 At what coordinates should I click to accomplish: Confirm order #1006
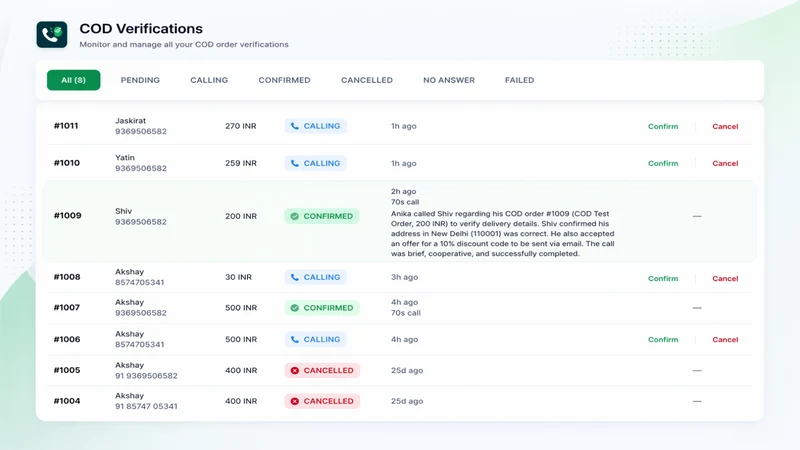click(x=663, y=340)
